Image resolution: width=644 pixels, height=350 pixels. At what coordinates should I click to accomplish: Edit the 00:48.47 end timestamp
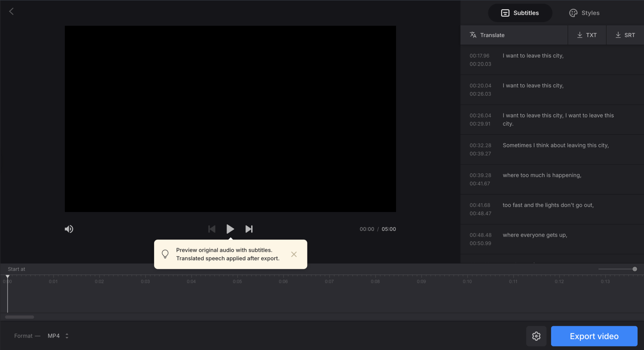480,214
